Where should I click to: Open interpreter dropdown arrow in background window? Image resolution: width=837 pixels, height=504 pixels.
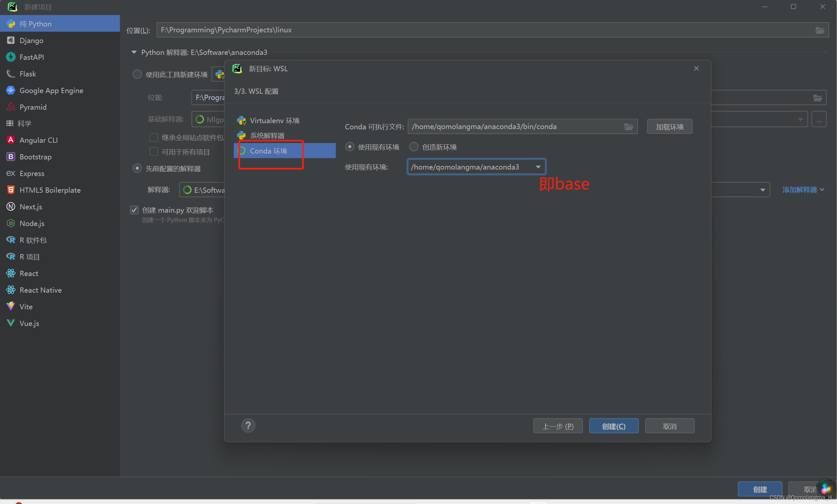coord(762,190)
